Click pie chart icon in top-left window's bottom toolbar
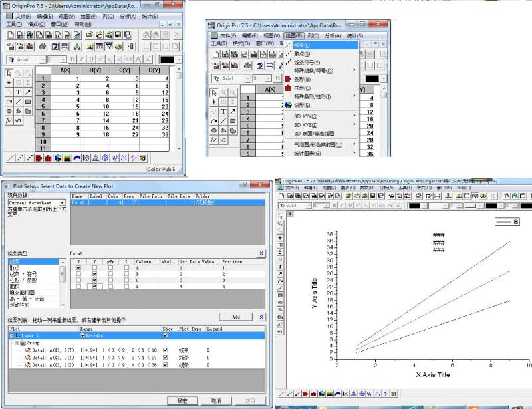532x409 pixels. pos(58,158)
